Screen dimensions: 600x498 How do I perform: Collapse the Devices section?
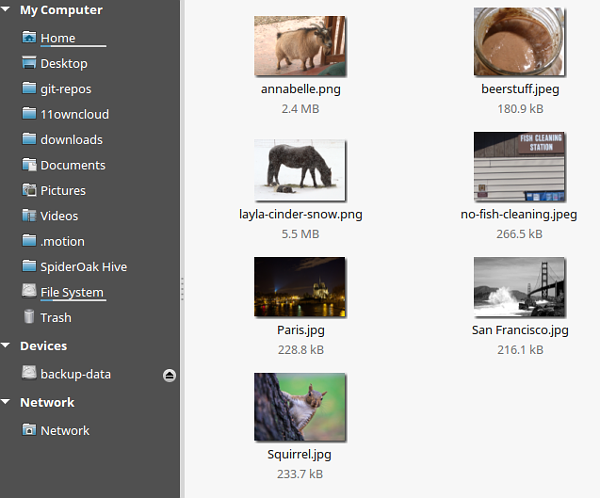(8, 346)
